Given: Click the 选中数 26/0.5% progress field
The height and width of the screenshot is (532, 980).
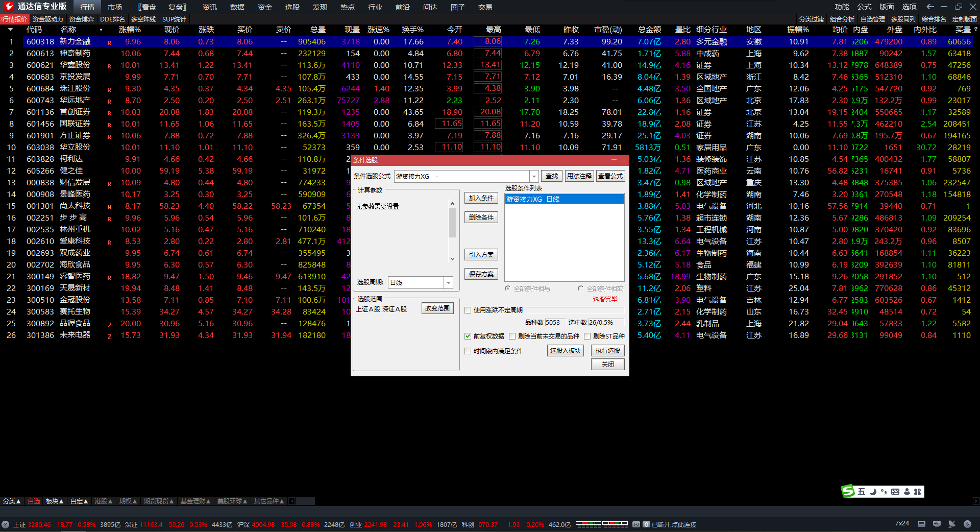Looking at the screenshot, I should click(606, 323).
